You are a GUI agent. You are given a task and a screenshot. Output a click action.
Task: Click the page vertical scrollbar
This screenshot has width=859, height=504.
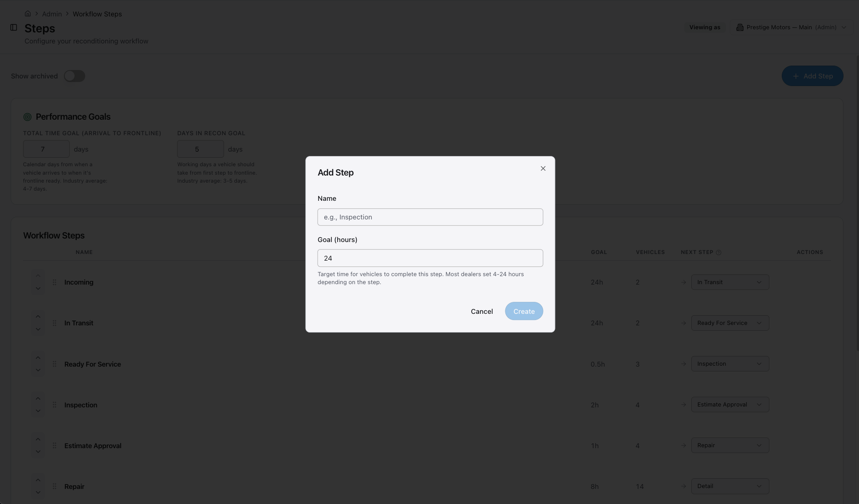[x=857, y=204]
